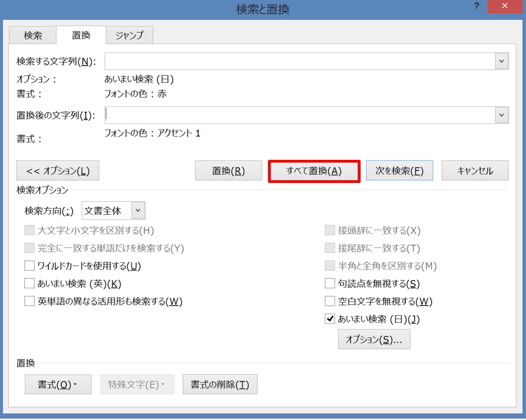
Task: Toggle 空白文字を無視する checkbox
Action: 330,301
